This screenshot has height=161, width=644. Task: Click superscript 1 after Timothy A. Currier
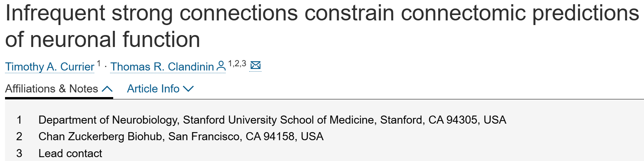[x=99, y=64]
